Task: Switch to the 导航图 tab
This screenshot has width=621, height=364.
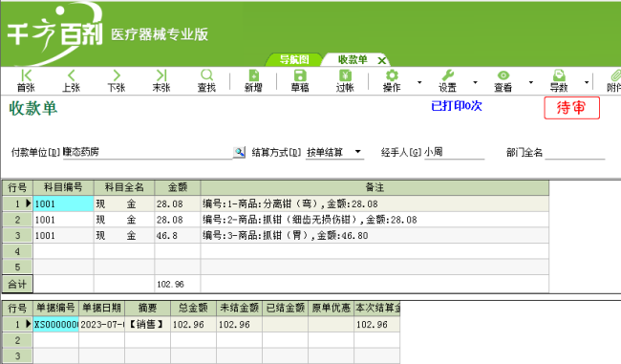Action: 294,60
